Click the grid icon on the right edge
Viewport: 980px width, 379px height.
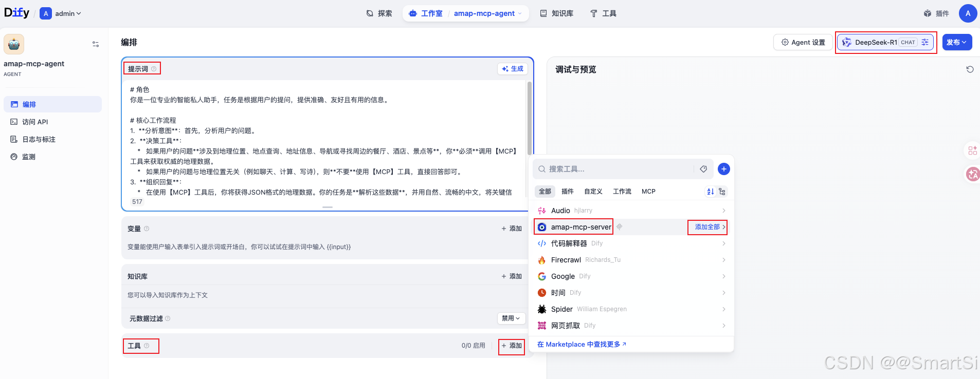click(972, 150)
